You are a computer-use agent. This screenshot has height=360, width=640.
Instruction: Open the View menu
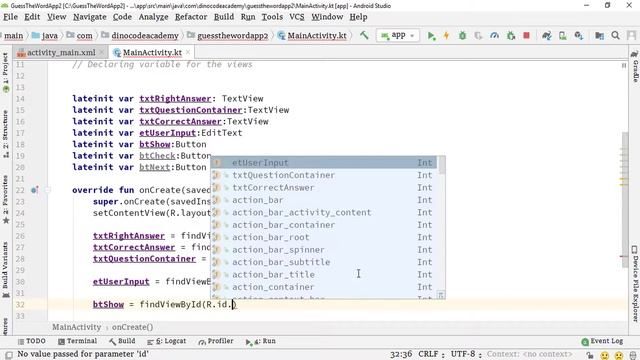56,17
